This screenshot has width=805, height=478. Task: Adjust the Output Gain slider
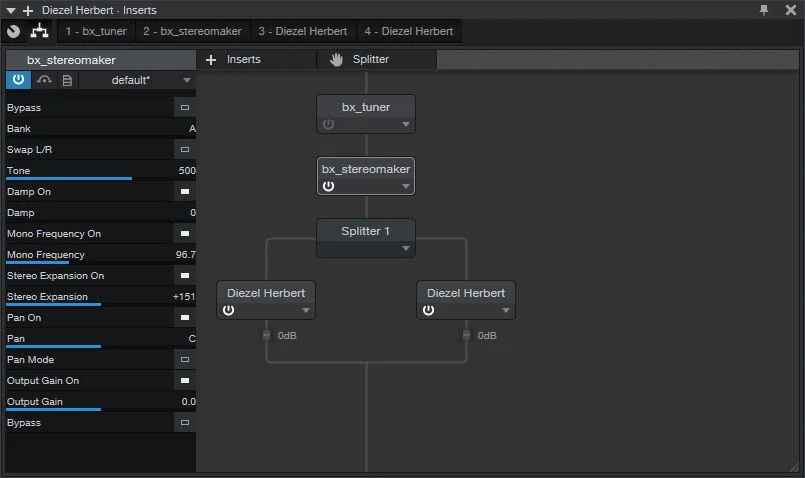tap(101, 410)
